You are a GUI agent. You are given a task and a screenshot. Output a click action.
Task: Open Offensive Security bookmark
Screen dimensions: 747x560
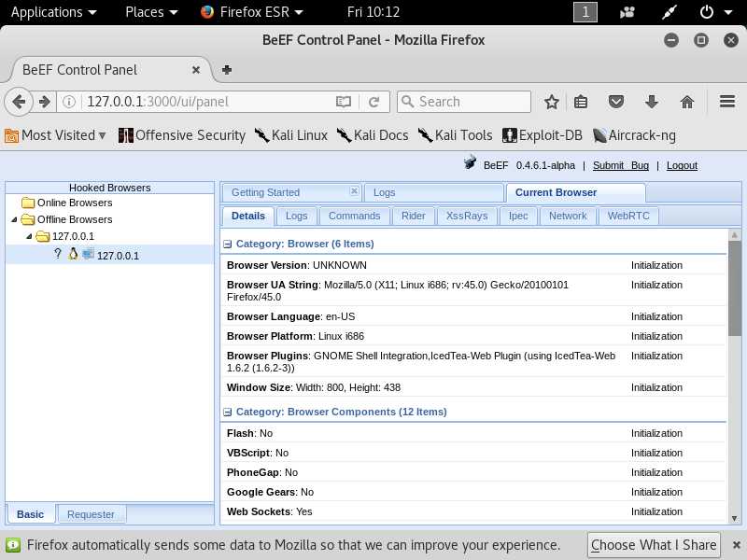tap(181, 135)
